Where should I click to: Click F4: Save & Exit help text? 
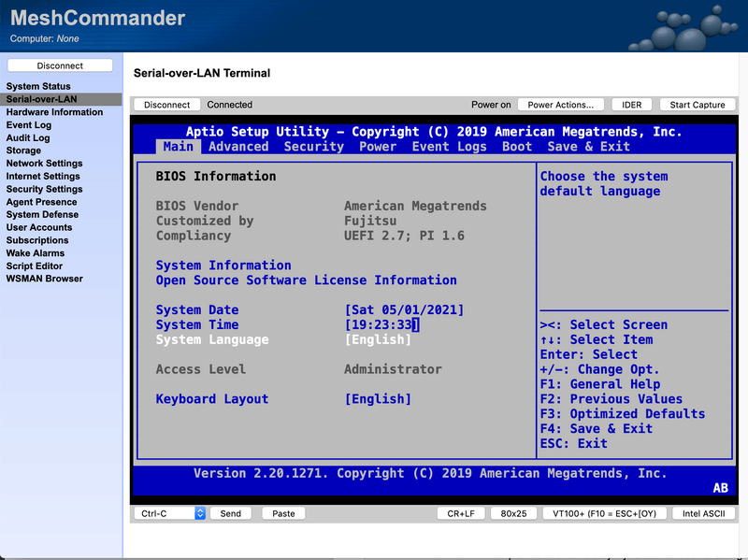(x=597, y=428)
